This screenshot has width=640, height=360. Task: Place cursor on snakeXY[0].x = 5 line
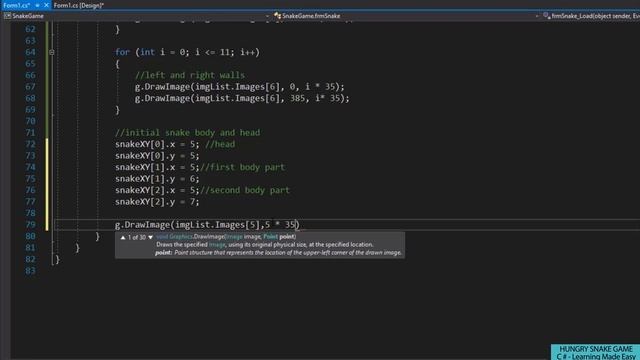click(x=157, y=144)
